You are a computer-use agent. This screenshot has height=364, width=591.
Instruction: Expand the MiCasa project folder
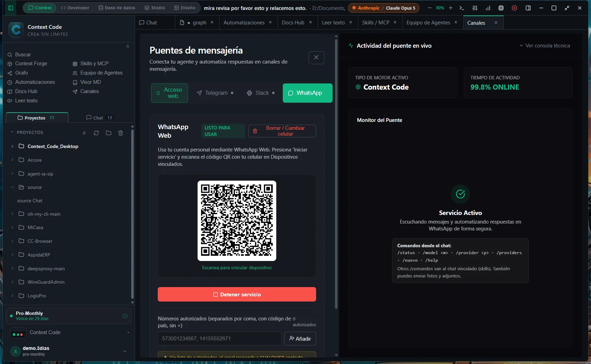(12, 227)
